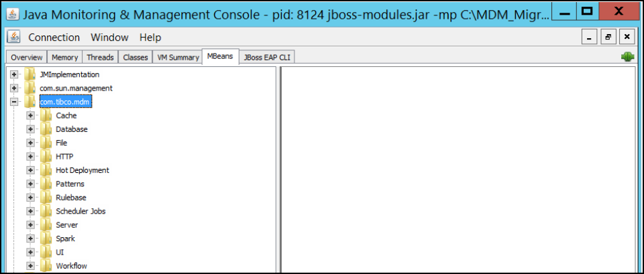Expand the Scheduler Jobs node
Image resolution: width=644 pixels, height=274 pixels.
pyautogui.click(x=30, y=211)
